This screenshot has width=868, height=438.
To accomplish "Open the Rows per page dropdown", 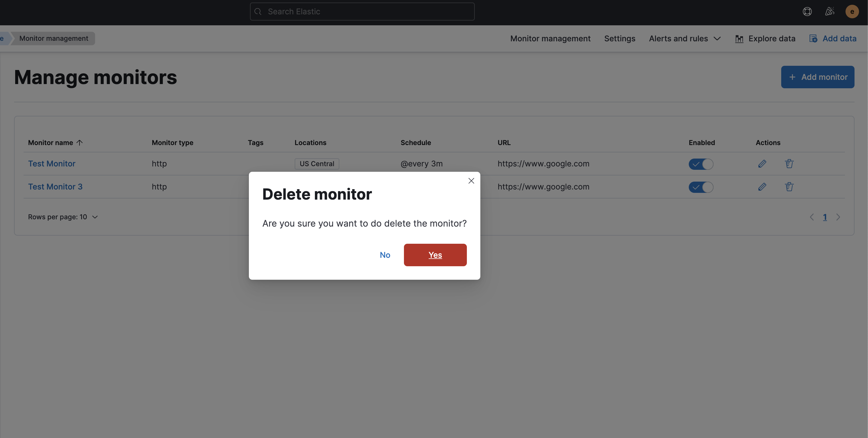I will coord(63,217).
